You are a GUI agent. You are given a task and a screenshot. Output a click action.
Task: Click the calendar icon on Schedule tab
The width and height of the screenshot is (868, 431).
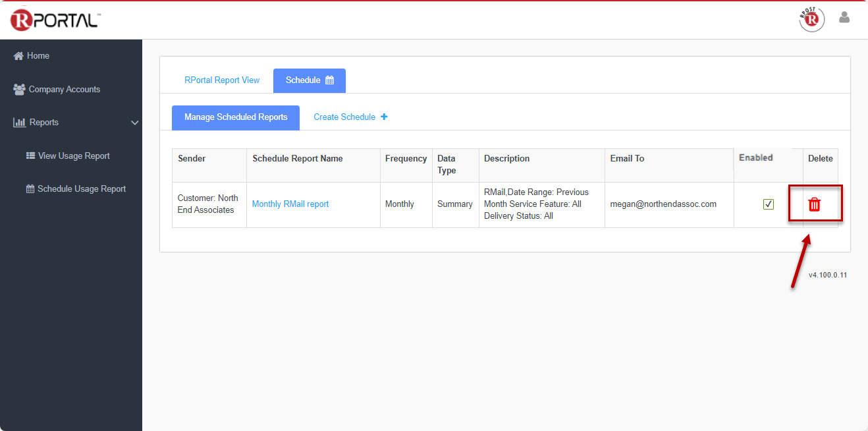(x=330, y=80)
